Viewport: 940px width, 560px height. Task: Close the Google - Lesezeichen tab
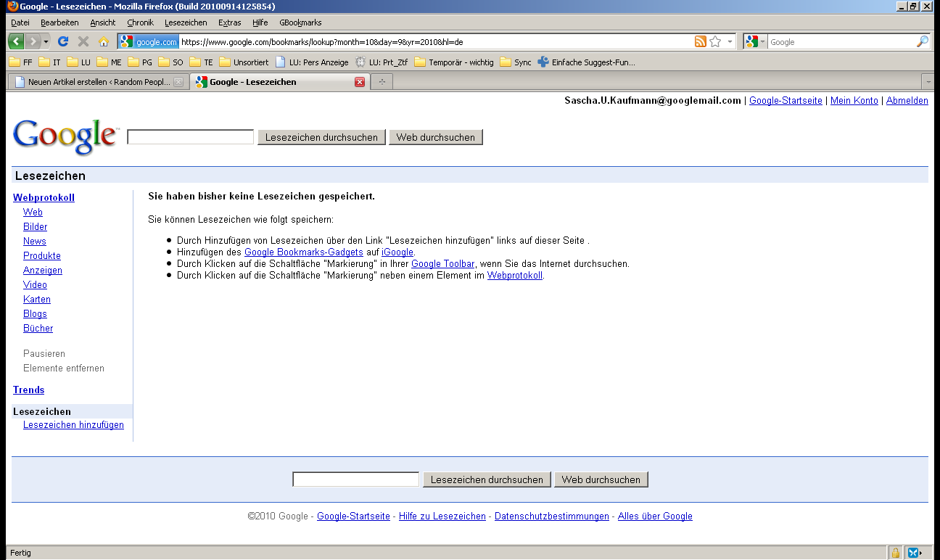tap(359, 82)
